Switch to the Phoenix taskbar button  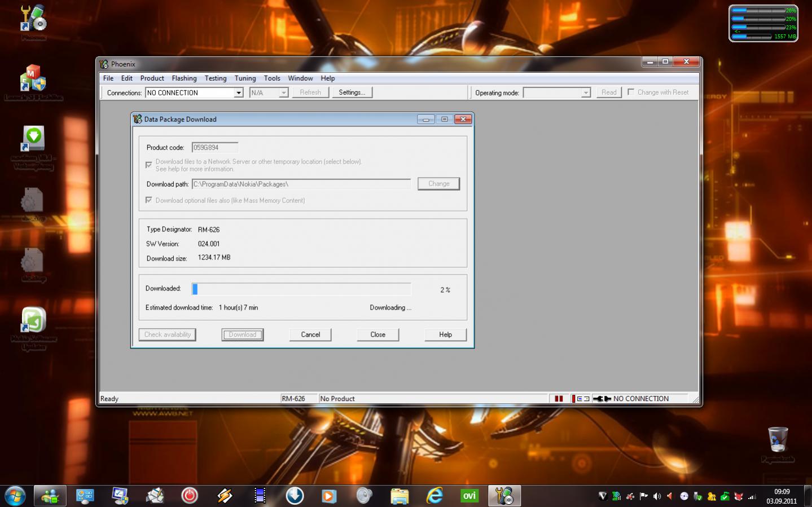click(x=504, y=496)
